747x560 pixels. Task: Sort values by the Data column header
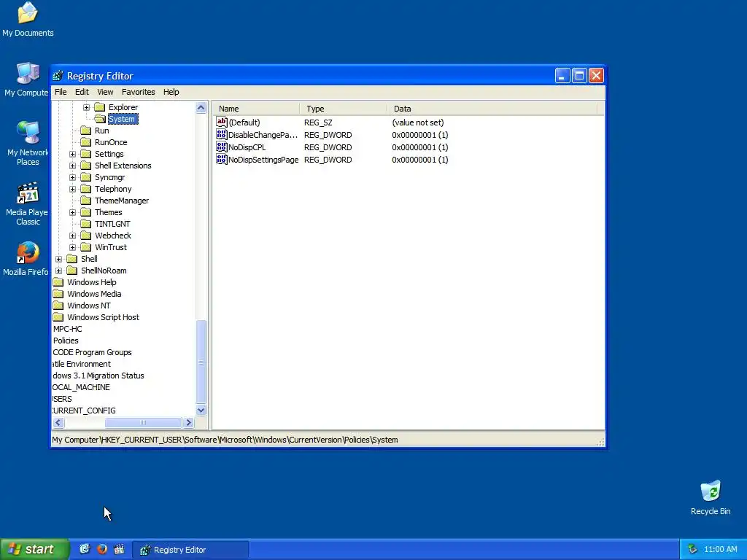(x=492, y=109)
